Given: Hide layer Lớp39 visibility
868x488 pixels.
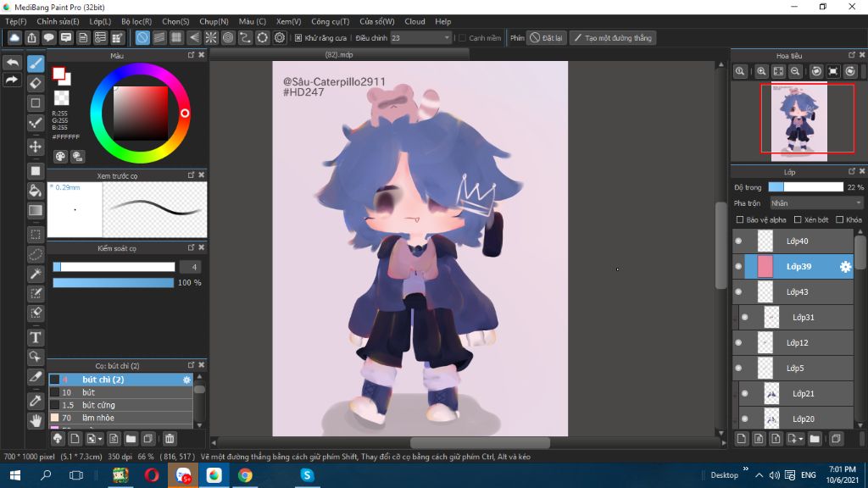Looking at the screenshot, I should (738, 267).
